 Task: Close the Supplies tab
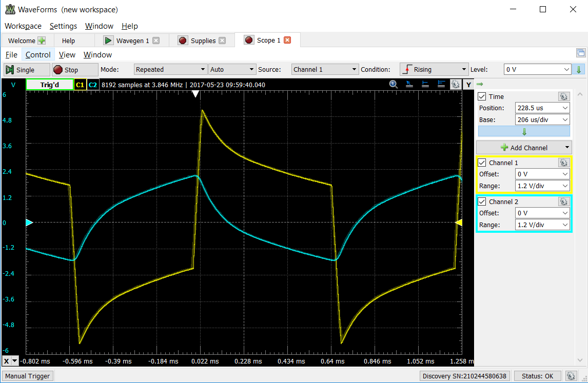[x=222, y=41]
